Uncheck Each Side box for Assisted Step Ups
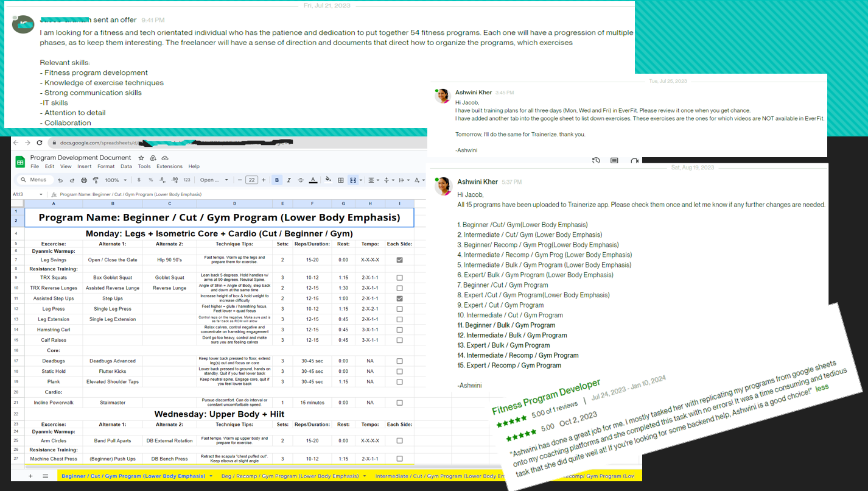This screenshot has width=868, height=491. pyautogui.click(x=399, y=298)
